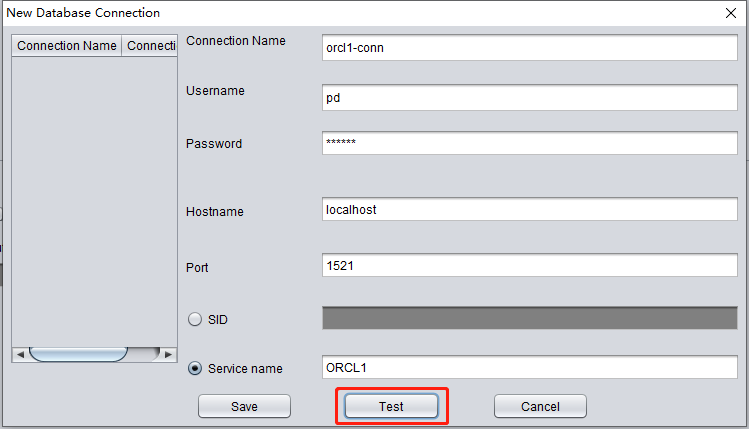Click the Service name field containing ORCL1

coord(530,367)
